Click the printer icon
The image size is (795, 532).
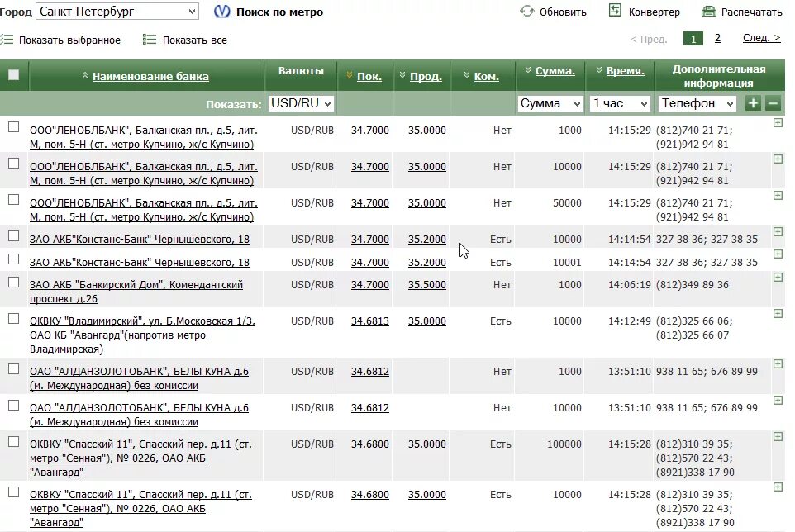coord(708,11)
